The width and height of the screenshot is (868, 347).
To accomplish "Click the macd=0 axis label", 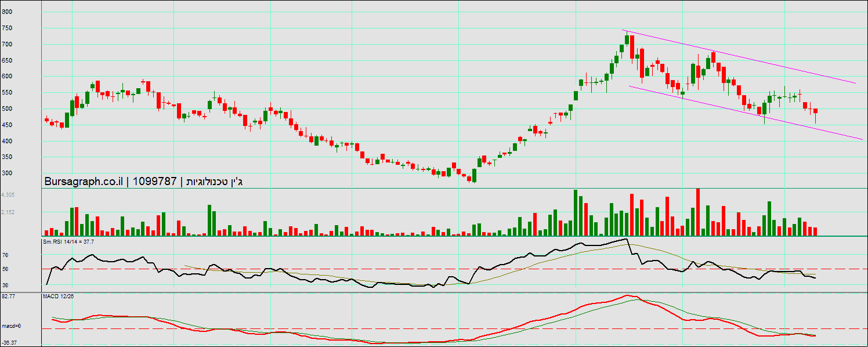I will pyautogui.click(x=11, y=326).
